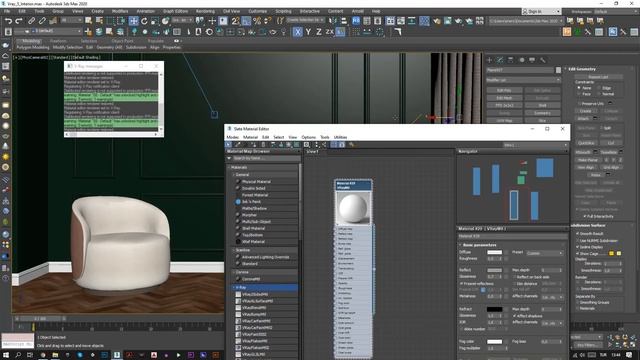The width and height of the screenshot is (640, 360).
Task: Open the Material menu in Slate Material Editor
Action: pos(250,137)
